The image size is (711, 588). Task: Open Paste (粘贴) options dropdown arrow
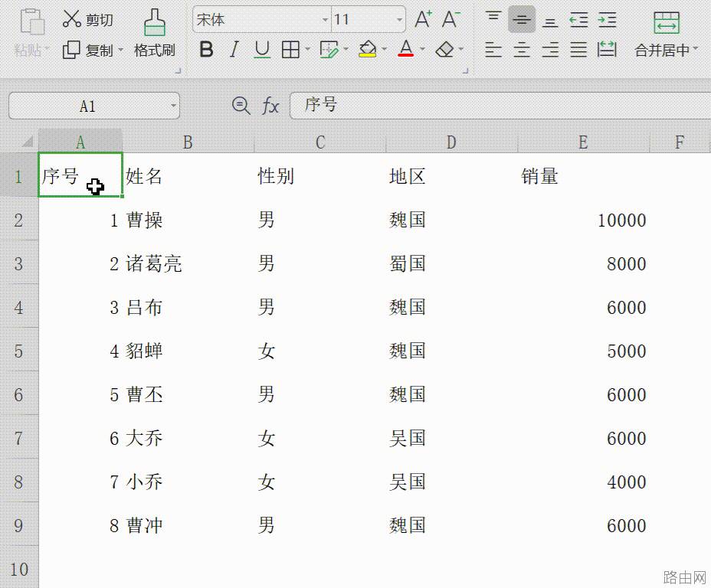click(x=48, y=48)
